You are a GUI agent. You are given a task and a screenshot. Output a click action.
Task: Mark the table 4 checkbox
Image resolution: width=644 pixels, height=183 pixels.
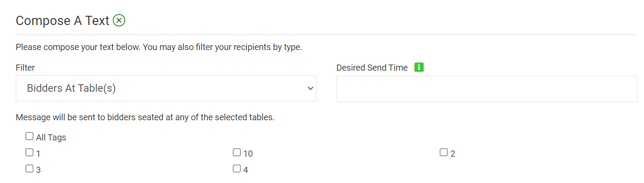click(237, 169)
